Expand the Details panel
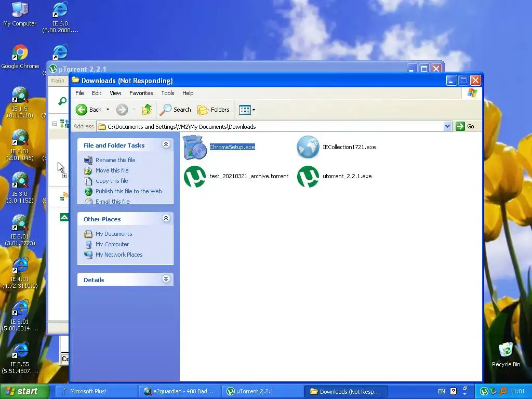 (166, 279)
